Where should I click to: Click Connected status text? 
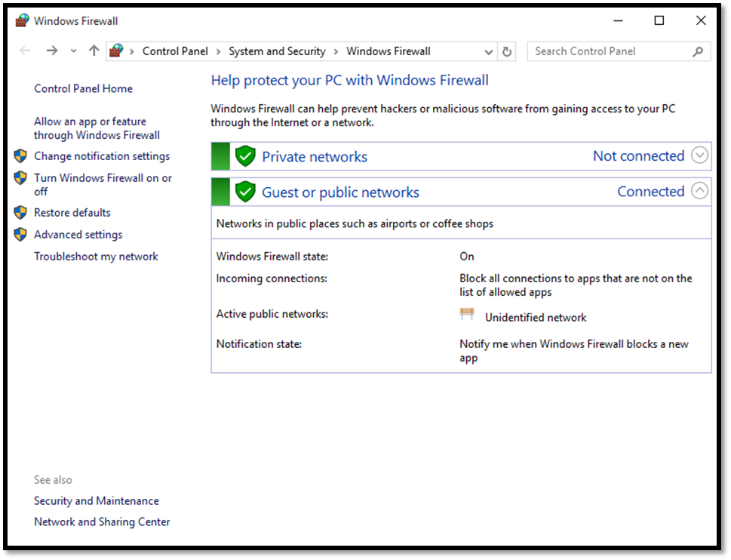[651, 191]
